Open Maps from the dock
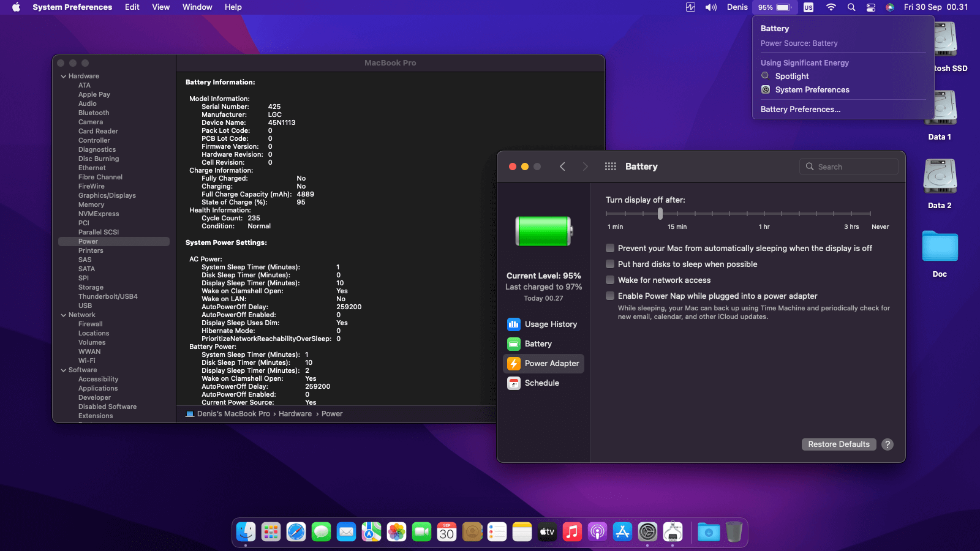Image resolution: width=980 pixels, height=551 pixels. click(371, 532)
